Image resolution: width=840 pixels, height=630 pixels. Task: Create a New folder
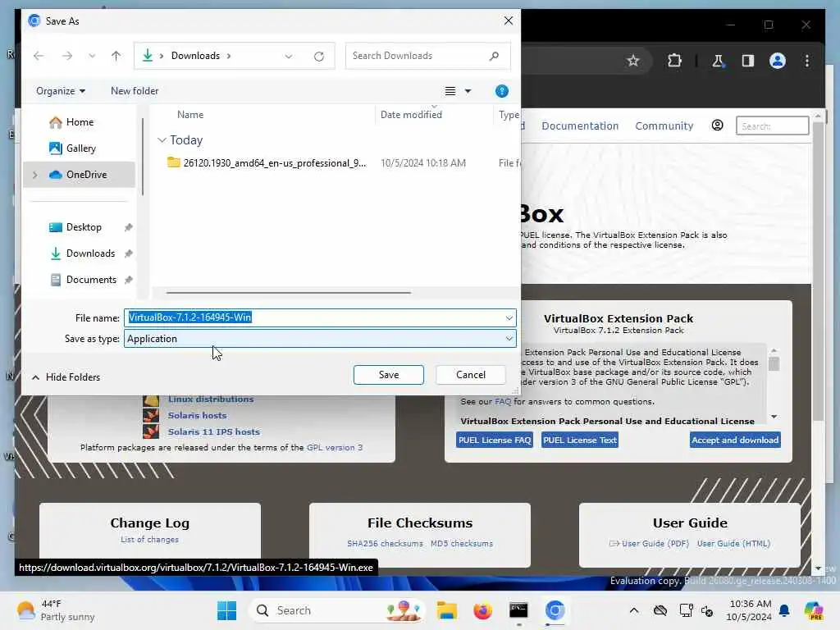coord(135,91)
